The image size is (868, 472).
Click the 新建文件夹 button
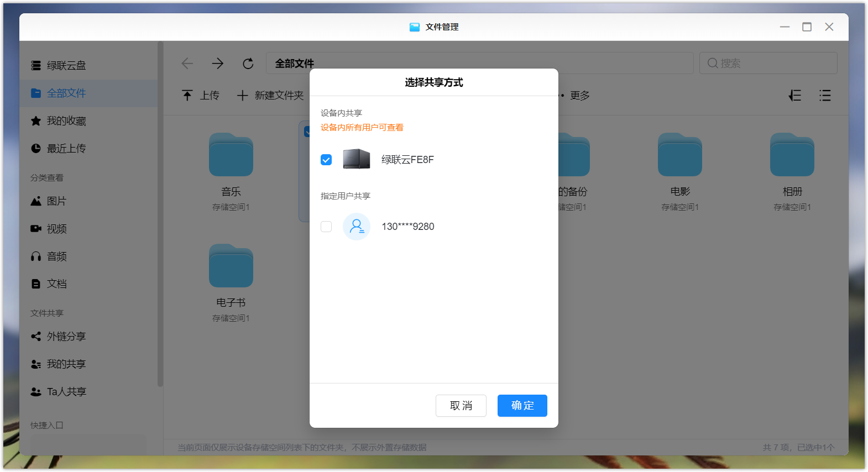(271, 96)
